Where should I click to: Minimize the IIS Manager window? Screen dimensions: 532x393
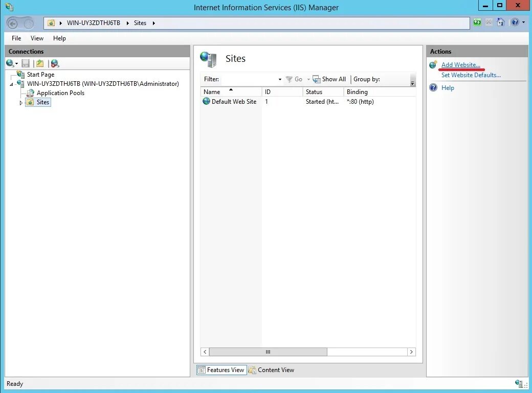click(485, 6)
